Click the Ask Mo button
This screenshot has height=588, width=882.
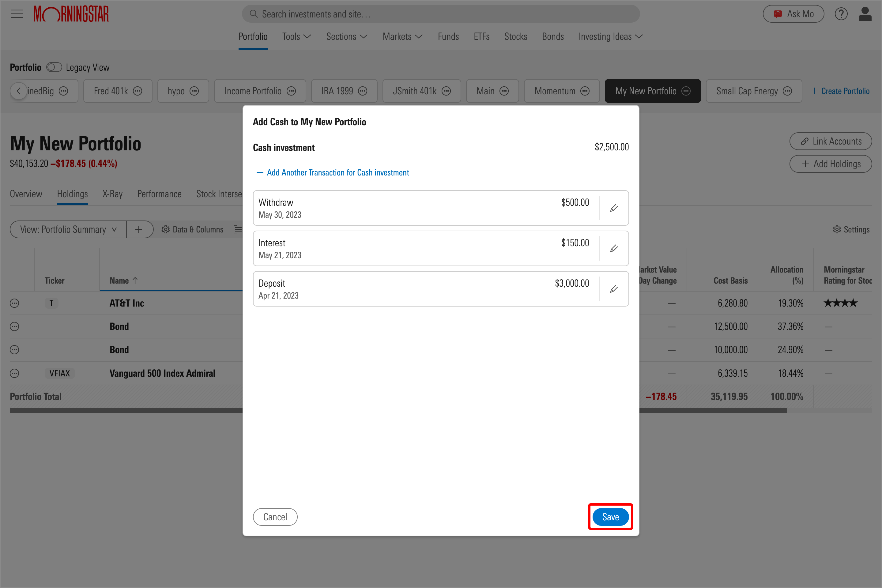click(793, 14)
